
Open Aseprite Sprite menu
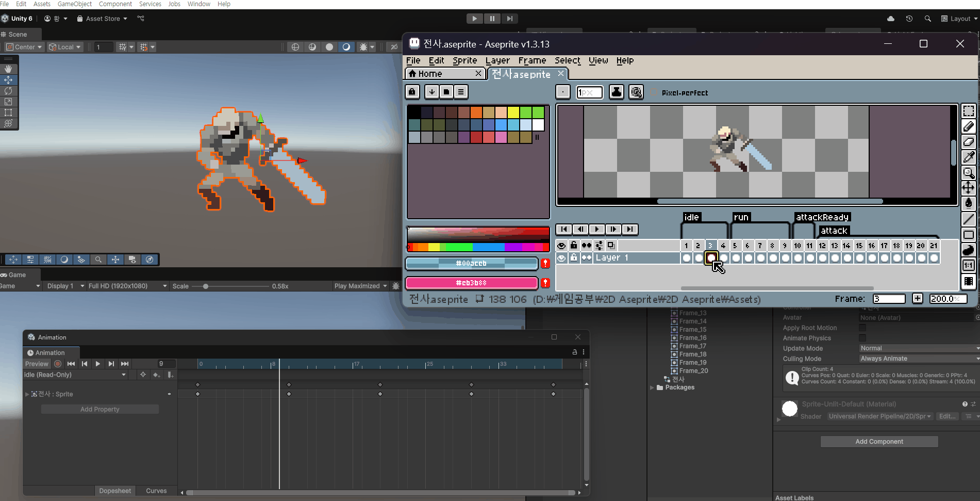(464, 60)
